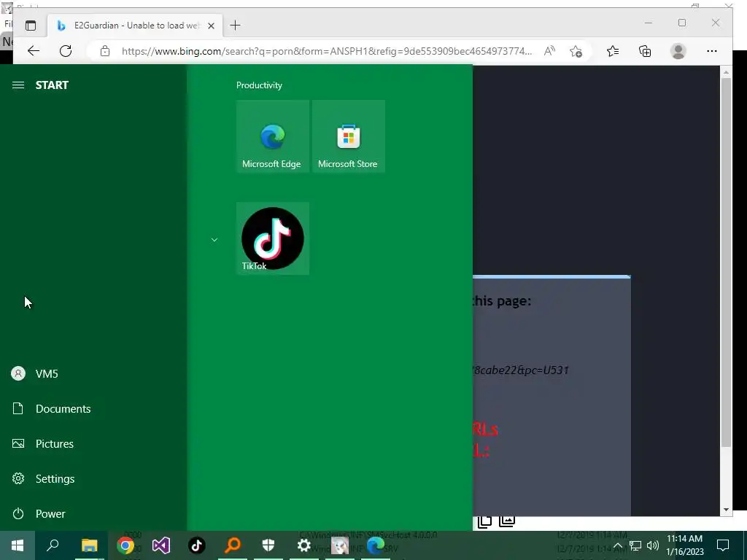Open the volume speaker tray icon
747x560 pixels.
click(653, 545)
